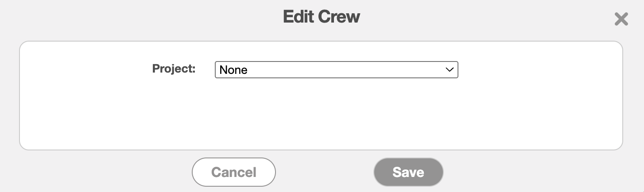
Task: Click the Edit Crew title
Action: click(322, 17)
